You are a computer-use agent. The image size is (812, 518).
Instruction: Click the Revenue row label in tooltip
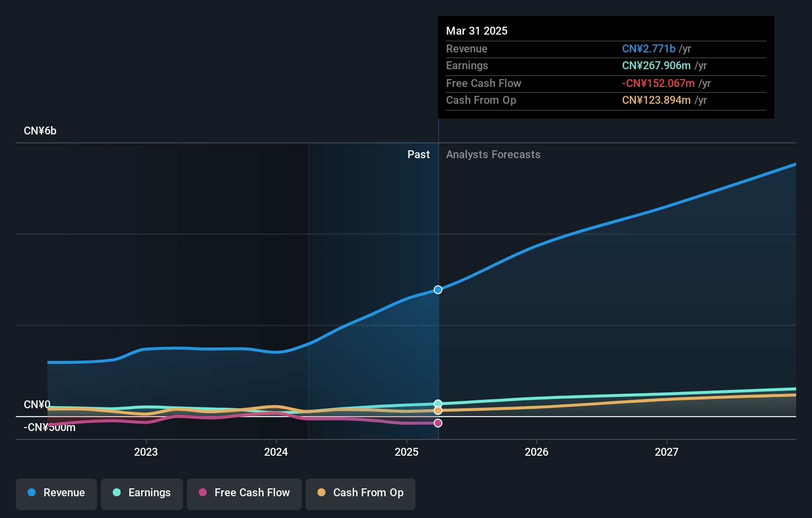click(x=467, y=49)
